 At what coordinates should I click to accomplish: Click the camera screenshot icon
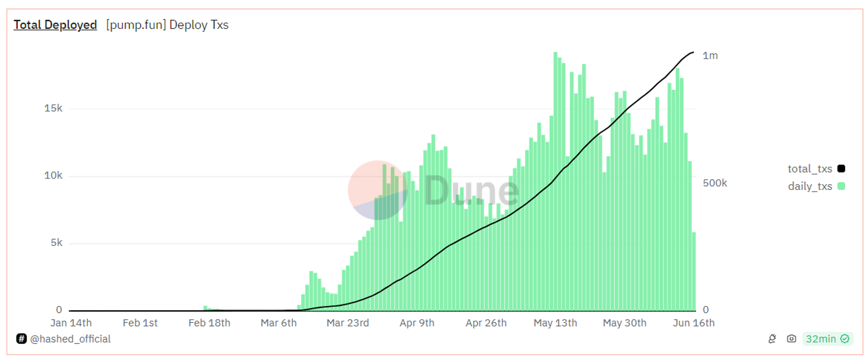[x=791, y=339]
